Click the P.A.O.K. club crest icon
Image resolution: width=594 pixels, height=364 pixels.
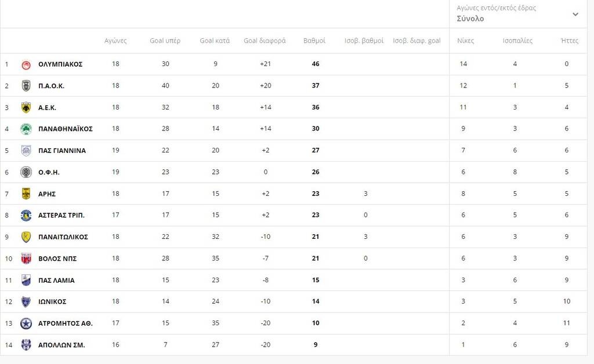point(26,86)
